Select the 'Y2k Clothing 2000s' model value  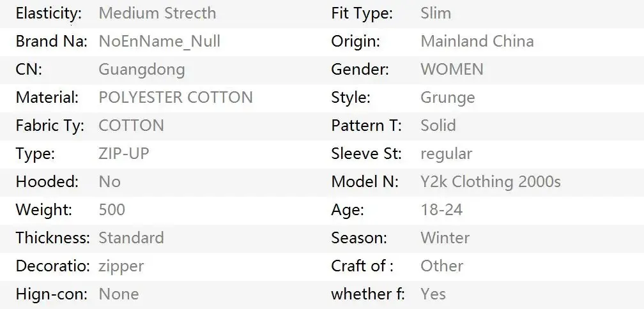pos(490,182)
